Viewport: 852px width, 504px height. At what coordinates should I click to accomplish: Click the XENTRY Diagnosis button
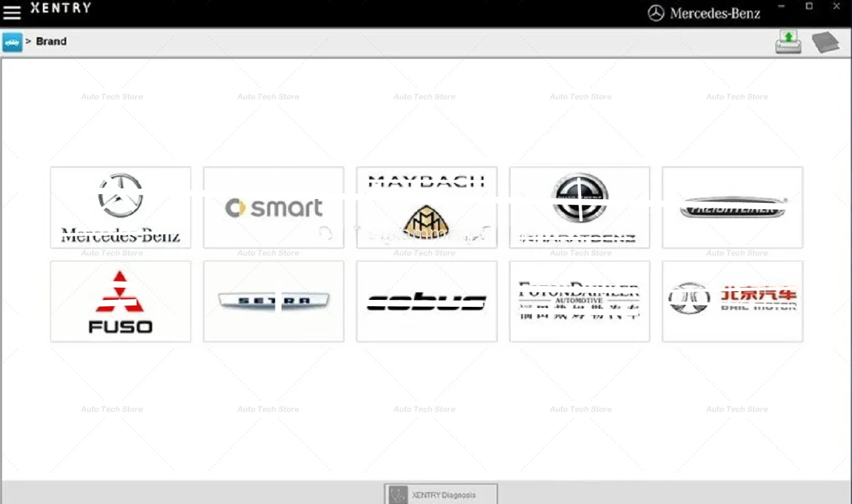pyautogui.click(x=441, y=495)
